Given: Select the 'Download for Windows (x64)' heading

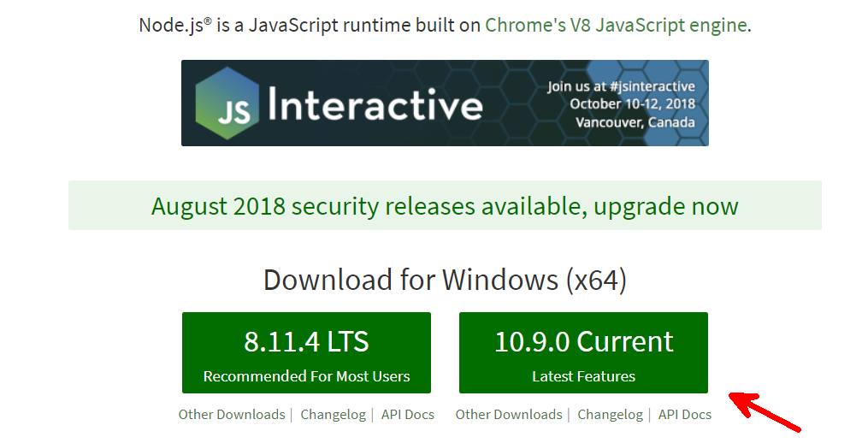Looking at the screenshot, I should pyautogui.click(x=445, y=280).
